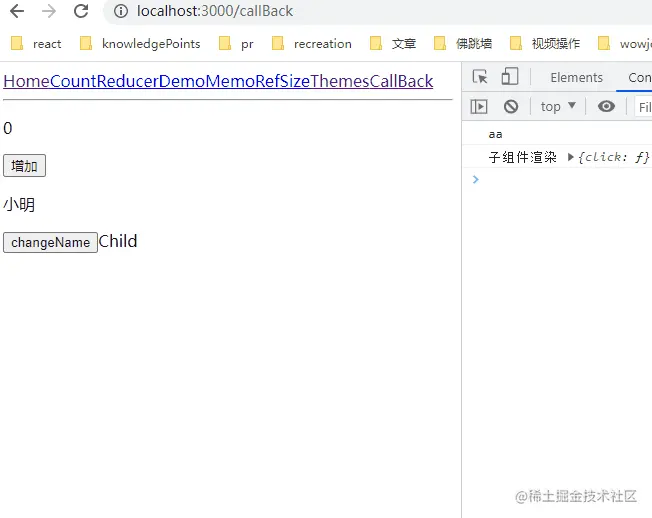Open the 佛跳墙 bookmark folder

click(x=463, y=43)
